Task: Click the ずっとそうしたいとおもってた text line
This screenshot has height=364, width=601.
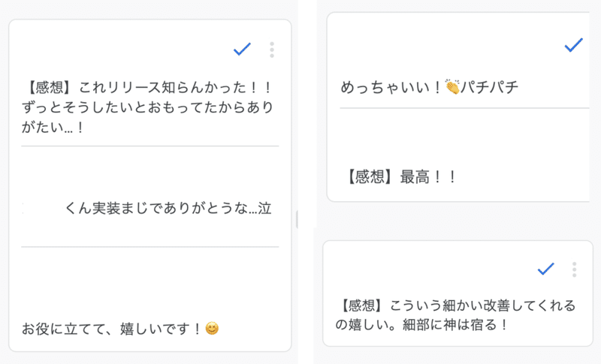Action: (x=147, y=107)
